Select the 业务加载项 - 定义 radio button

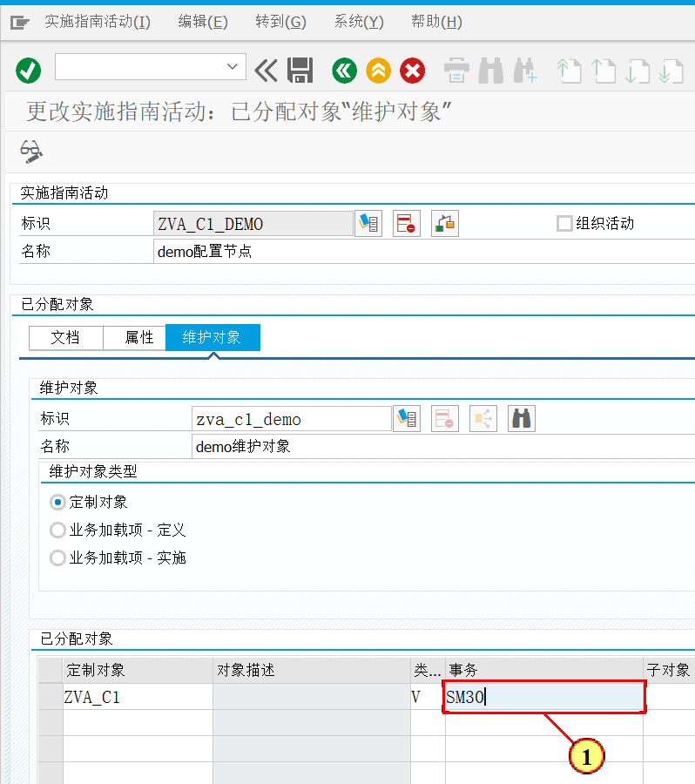[58, 530]
